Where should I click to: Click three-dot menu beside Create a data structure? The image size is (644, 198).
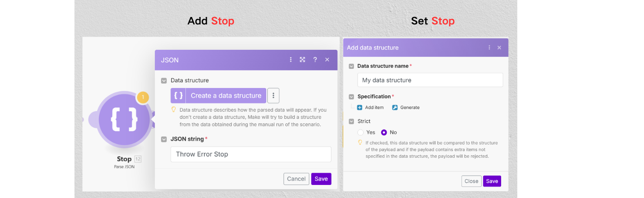point(273,96)
